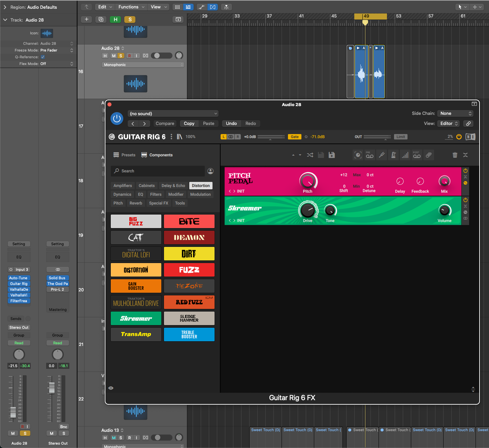Adjust the Pitch Pedal Pitch knob
This screenshot has width=489, height=448.
point(307,181)
